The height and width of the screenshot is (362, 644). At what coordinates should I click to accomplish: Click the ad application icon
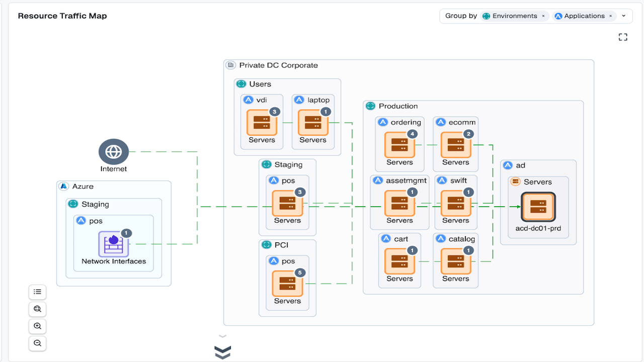pyautogui.click(x=508, y=165)
